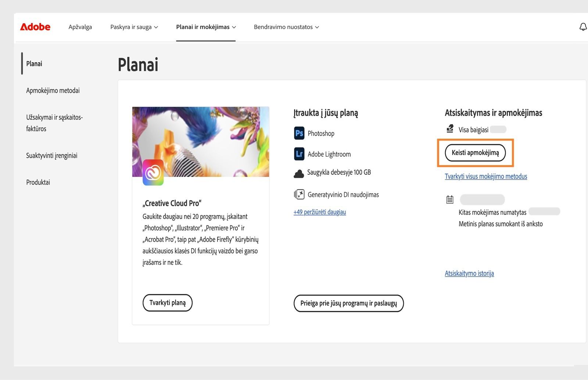
Task: Open the notifications bell
Action: (x=583, y=27)
